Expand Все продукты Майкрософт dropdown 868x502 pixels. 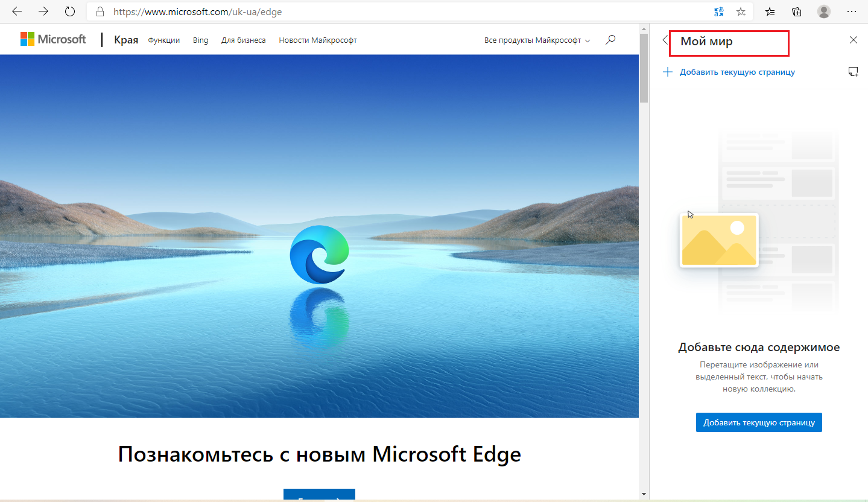(537, 40)
